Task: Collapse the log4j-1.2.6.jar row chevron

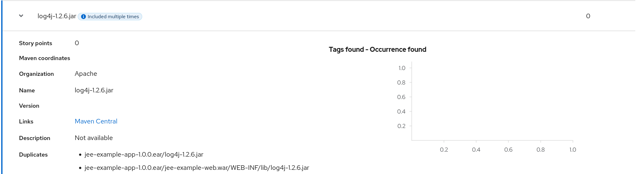Action: click(x=21, y=16)
